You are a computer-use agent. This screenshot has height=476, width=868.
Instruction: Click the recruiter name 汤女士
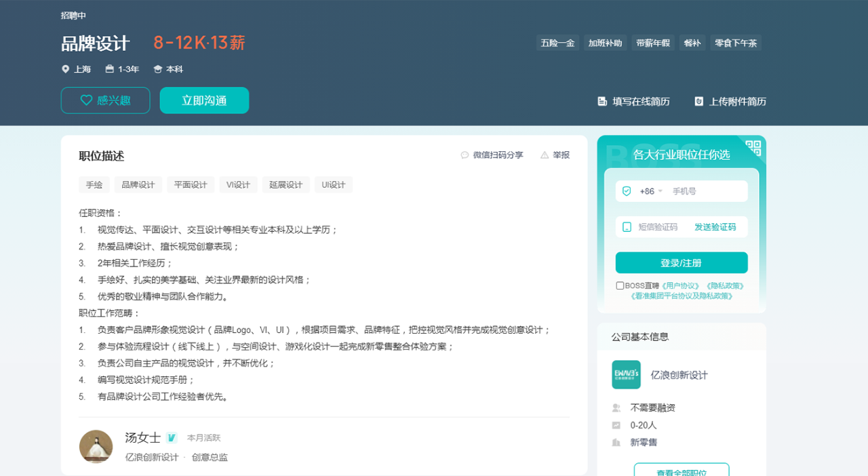pyautogui.click(x=142, y=437)
